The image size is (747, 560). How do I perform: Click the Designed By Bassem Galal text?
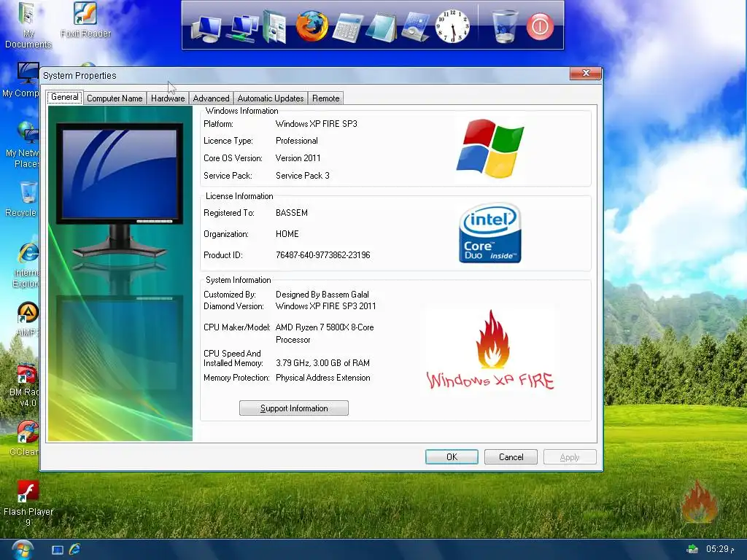(x=322, y=295)
